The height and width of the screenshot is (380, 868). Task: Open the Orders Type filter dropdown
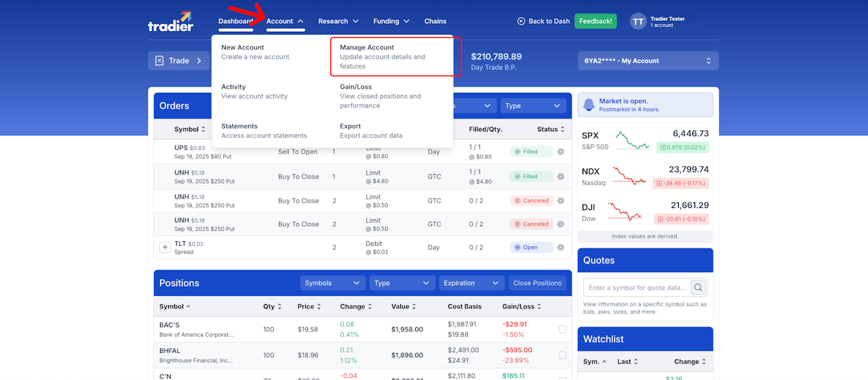click(533, 106)
